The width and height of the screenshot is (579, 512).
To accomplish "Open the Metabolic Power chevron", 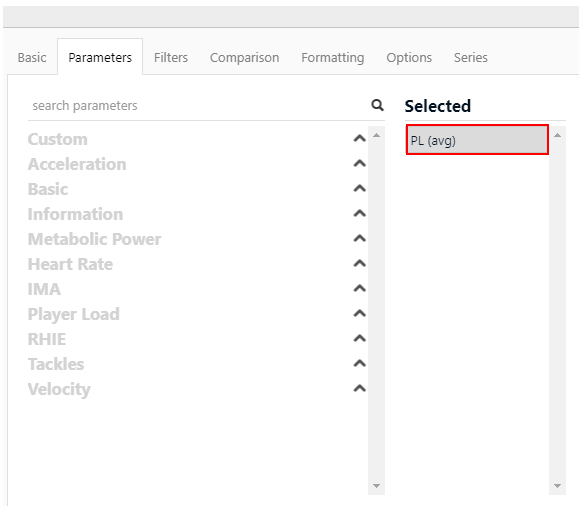I will pos(359,238).
